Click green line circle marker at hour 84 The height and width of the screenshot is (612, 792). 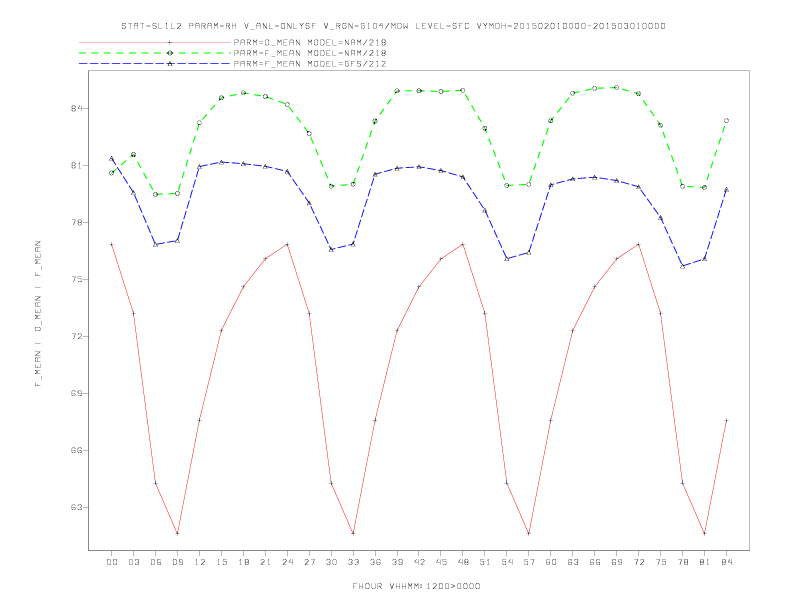[726, 121]
